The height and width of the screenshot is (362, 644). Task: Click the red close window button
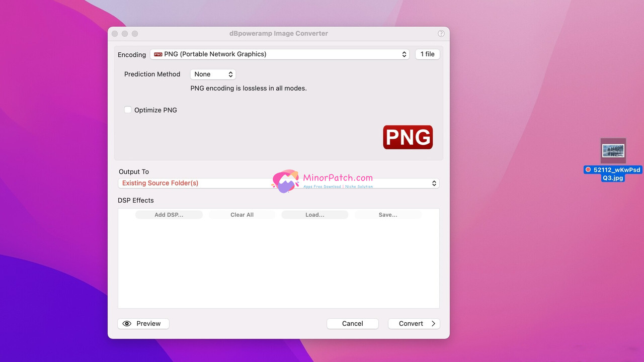click(115, 34)
